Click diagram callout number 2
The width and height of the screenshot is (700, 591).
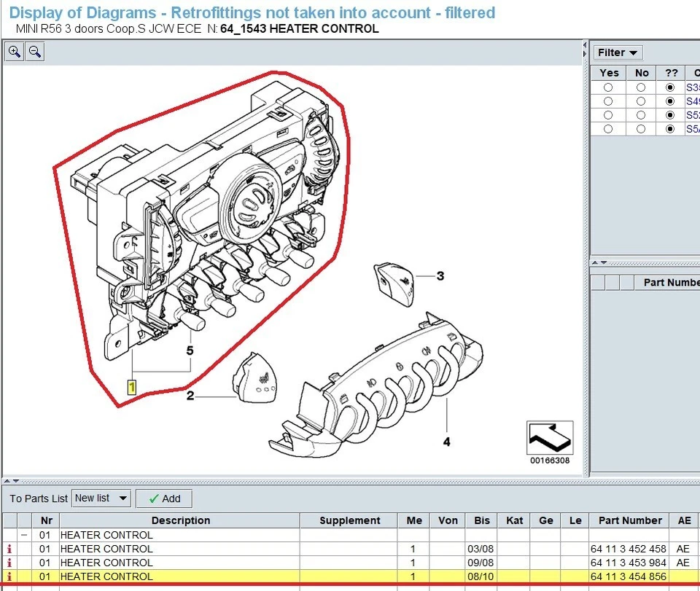point(190,396)
